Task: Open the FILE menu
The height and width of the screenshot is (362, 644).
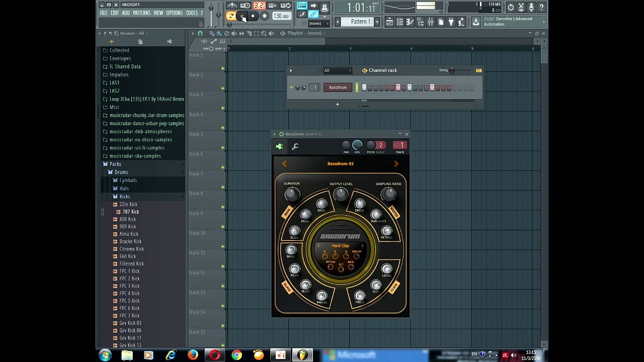Action: pos(104,13)
